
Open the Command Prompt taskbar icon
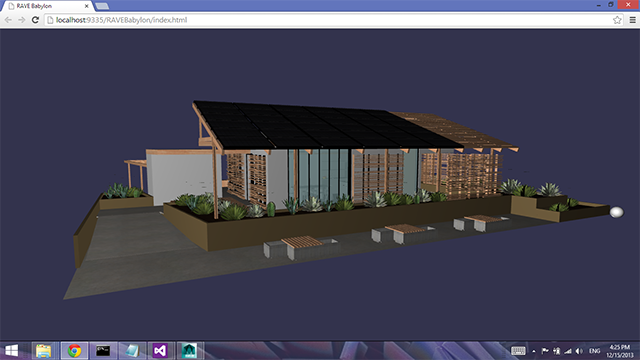(103, 351)
